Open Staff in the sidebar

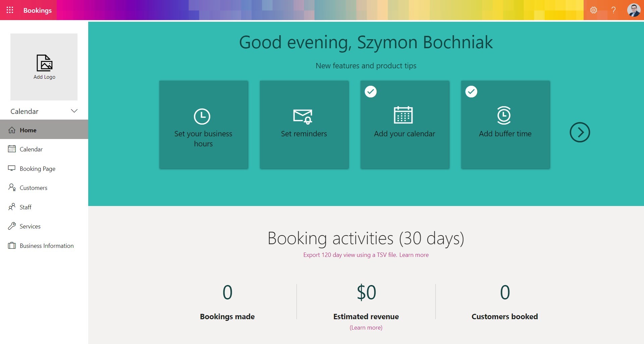44,207
